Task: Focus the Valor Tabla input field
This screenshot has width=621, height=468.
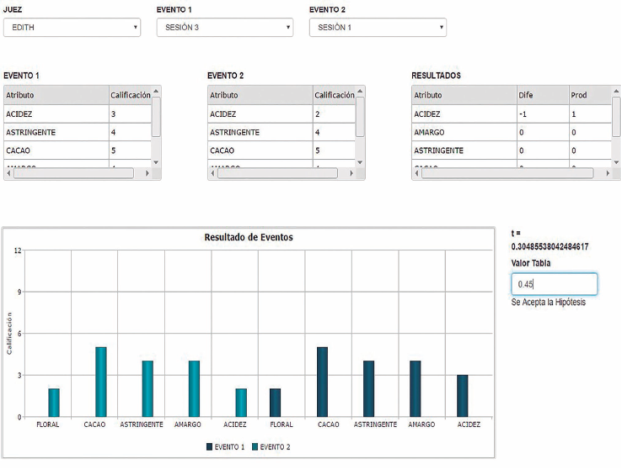Action: pos(554,285)
